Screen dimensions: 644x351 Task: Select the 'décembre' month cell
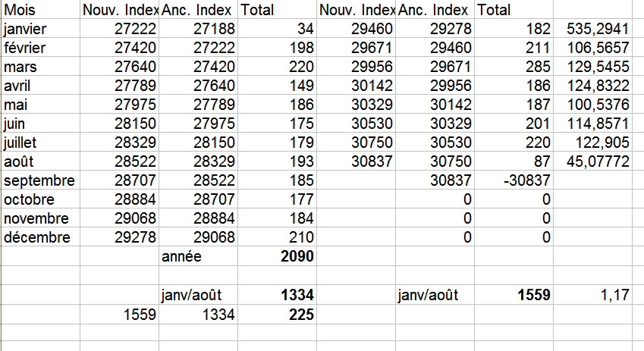click(41, 237)
